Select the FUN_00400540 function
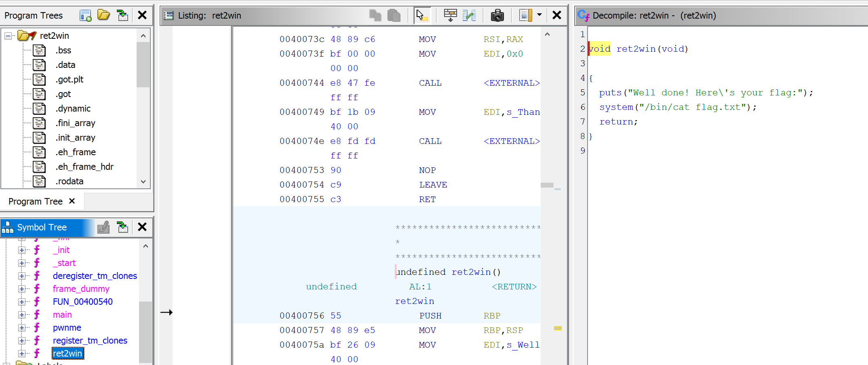868x365 pixels. coord(83,302)
